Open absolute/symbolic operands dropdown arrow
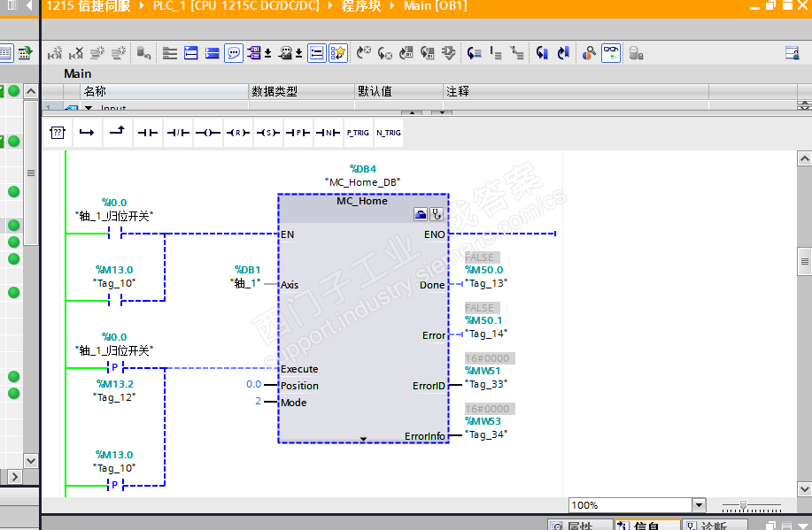812x530 pixels. pos(267,53)
